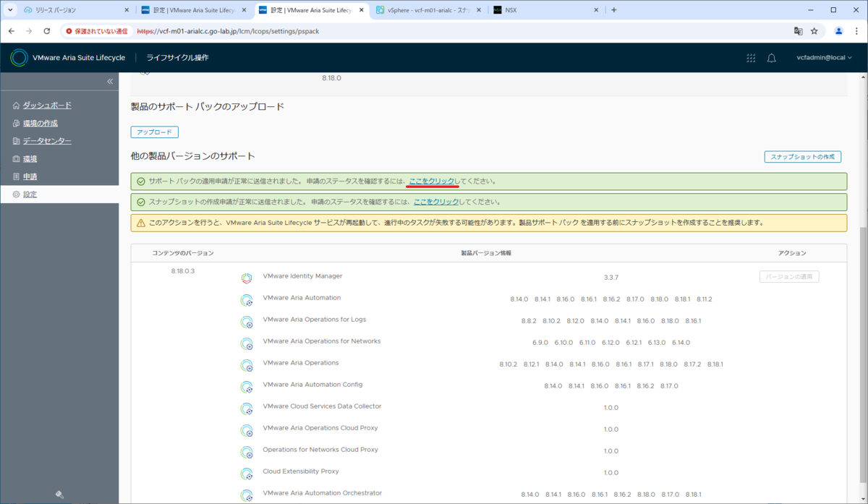Open the apps grid icon in header

(x=751, y=58)
